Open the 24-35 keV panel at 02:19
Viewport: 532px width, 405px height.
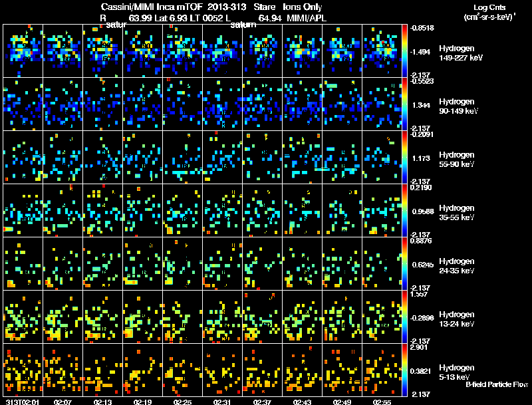coord(142,264)
